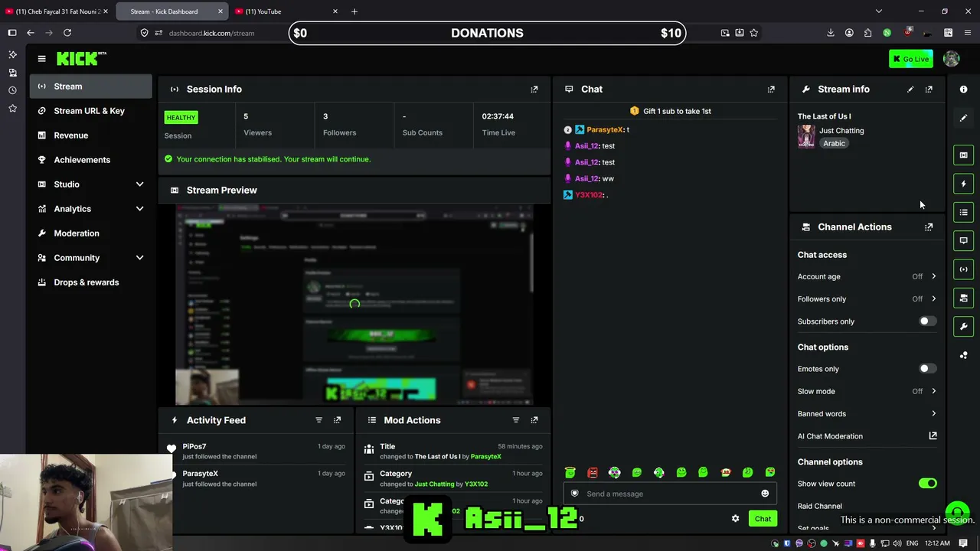Viewport: 980px width, 551px height.
Task: Click the pencil edit icon in right sidebar
Action: coord(964,118)
